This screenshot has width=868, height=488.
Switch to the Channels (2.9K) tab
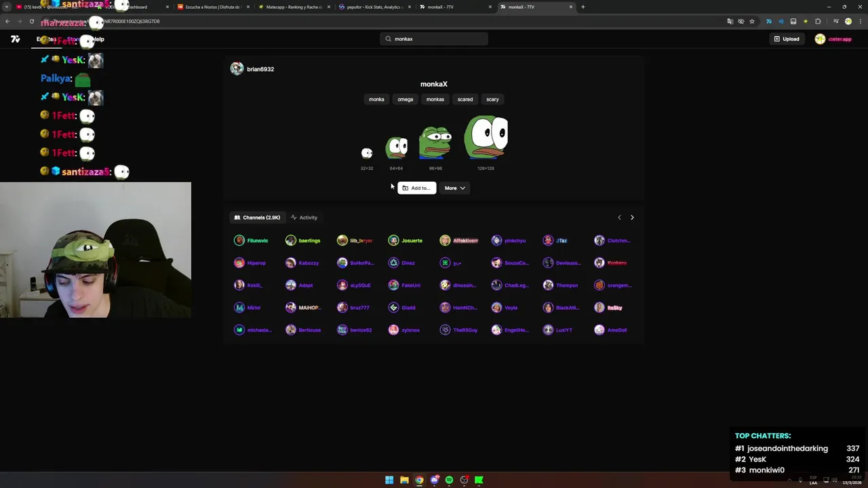click(x=257, y=218)
